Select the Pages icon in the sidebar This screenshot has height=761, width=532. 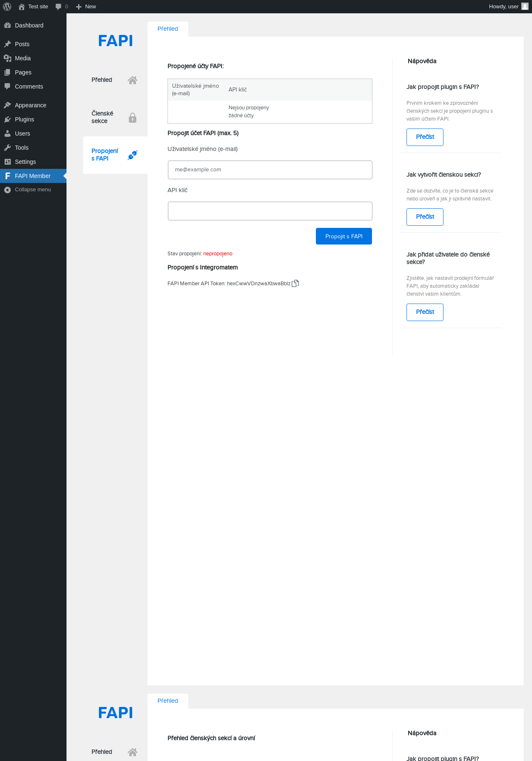click(7, 72)
